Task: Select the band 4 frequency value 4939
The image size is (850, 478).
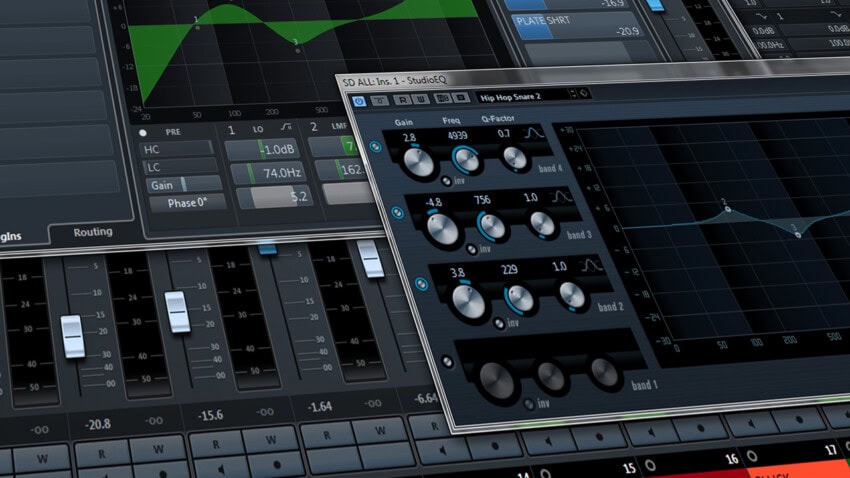Action: (458, 135)
